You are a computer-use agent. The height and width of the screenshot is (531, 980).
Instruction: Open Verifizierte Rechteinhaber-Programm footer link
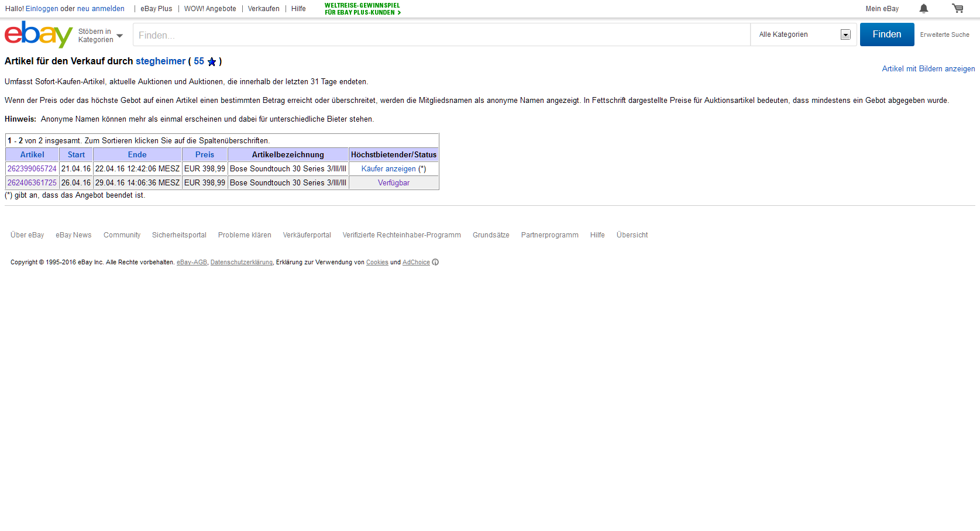click(x=402, y=235)
